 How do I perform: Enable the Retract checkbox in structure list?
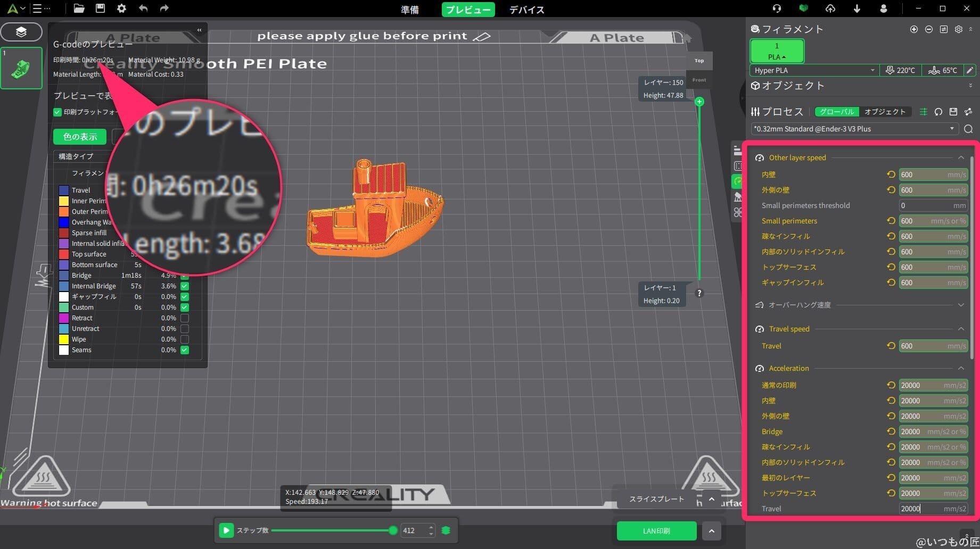184,318
